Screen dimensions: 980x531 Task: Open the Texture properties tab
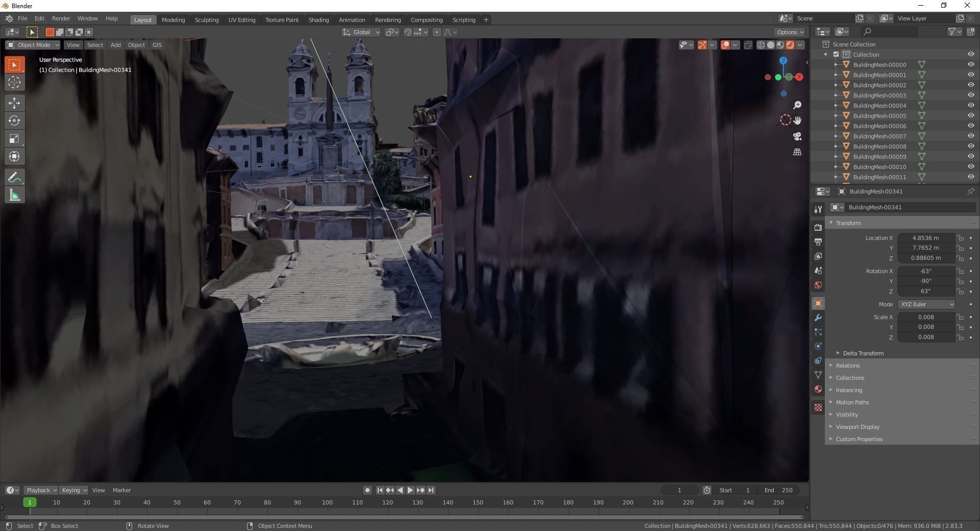(x=818, y=407)
